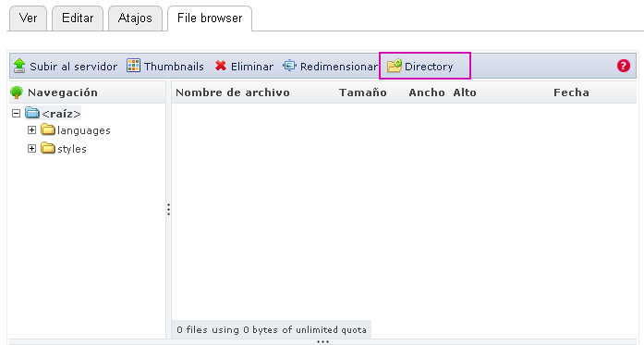This screenshot has height=345, width=644.
Task: Click the vertical panel splitter handle
Action: point(168,209)
